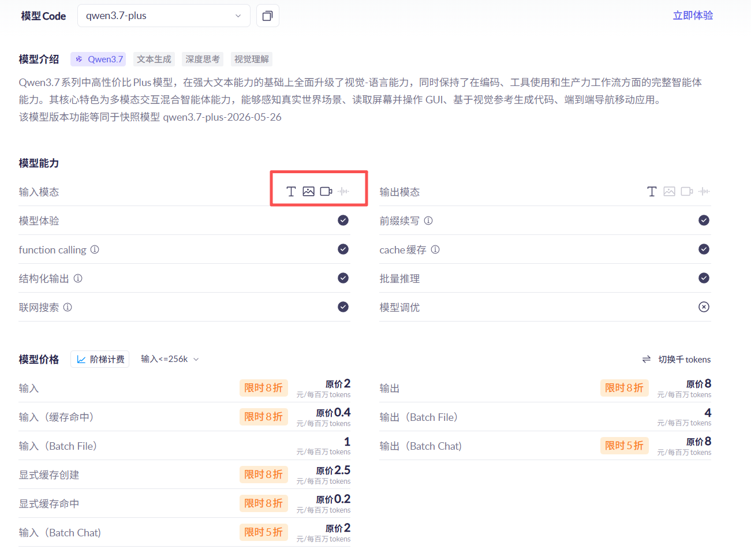This screenshot has height=560, width=751.
Task: Click the 限时8折 badge in the 输入 row
Action: coord(264,388)
